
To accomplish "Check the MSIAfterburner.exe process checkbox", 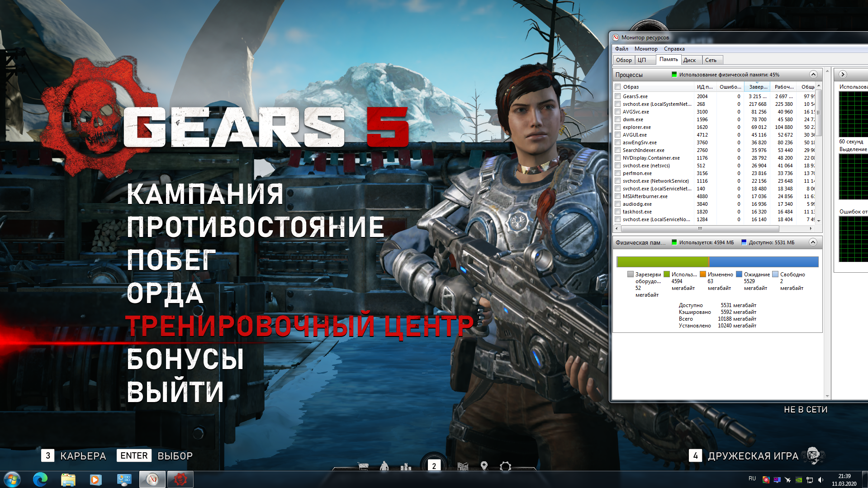I will [617, 196].
